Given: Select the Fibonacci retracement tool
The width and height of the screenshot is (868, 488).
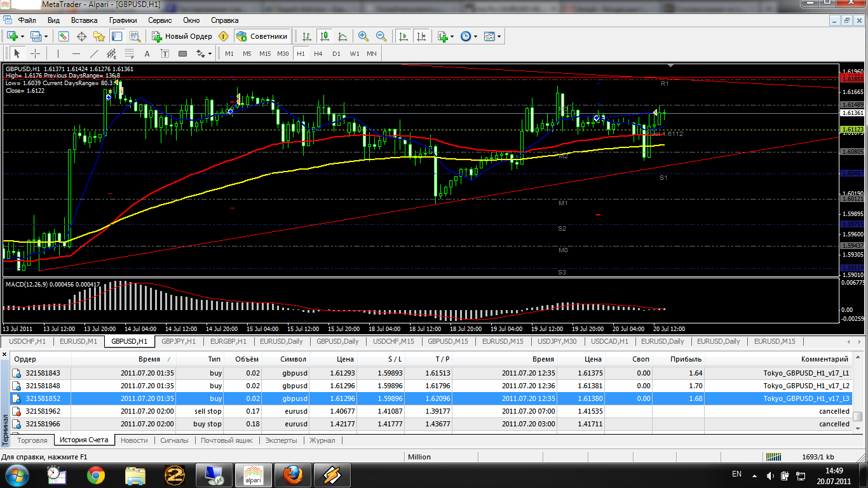Looking at the screenshot, I should click(x=130, y=53).
